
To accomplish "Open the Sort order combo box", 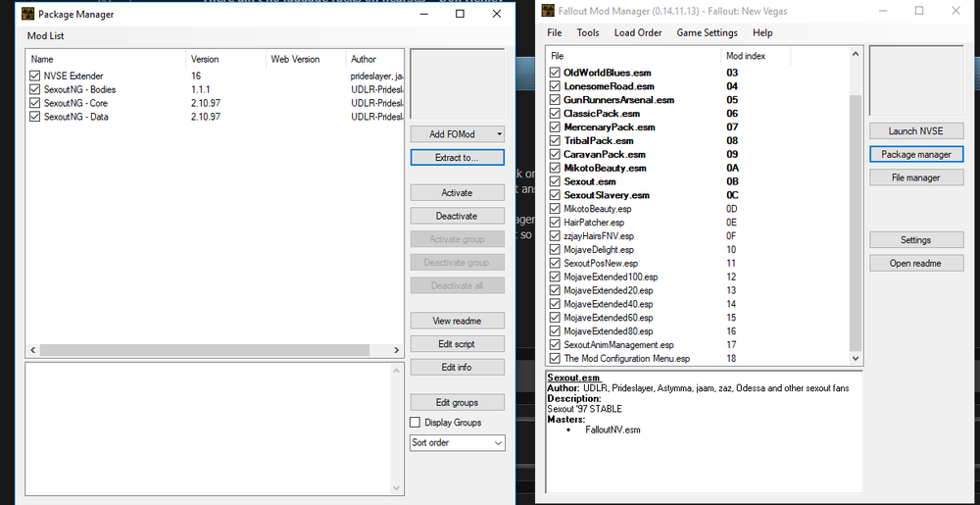I will 458,442.
